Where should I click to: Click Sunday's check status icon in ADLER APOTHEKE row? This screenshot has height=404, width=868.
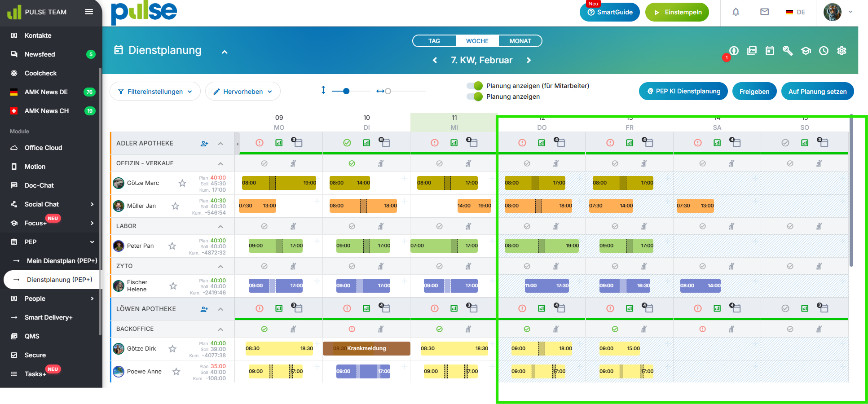click(x=785, y=143)
